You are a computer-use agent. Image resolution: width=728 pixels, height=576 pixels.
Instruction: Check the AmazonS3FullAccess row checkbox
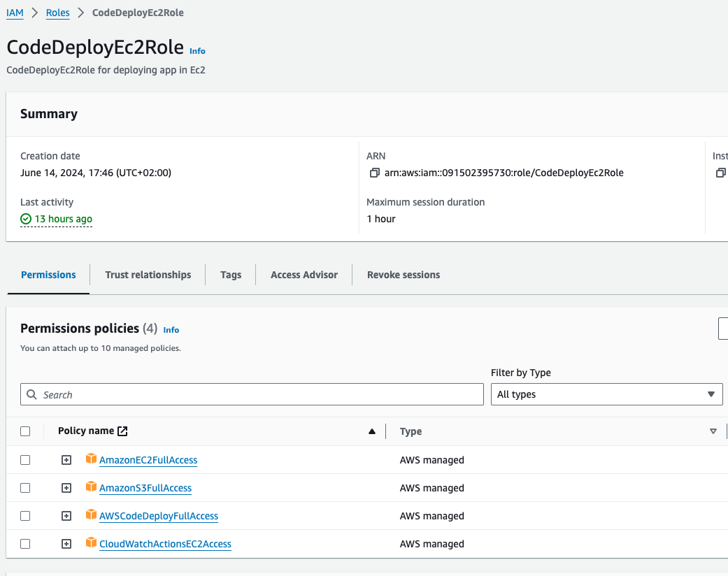[x=26, y=488]
